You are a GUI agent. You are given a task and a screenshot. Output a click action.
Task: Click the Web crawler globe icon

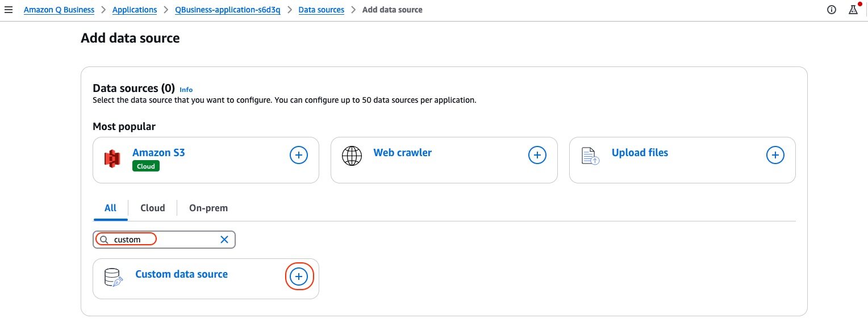[352, 155]
